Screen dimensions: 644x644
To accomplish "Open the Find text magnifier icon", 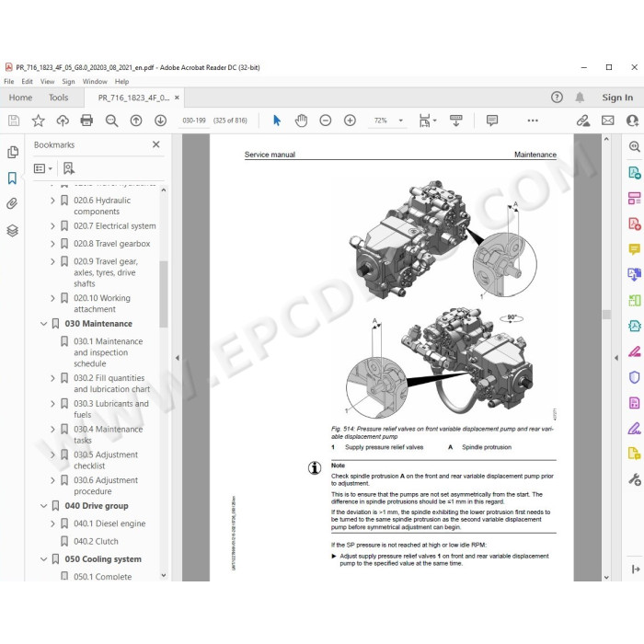I will (x=111, y=121).
